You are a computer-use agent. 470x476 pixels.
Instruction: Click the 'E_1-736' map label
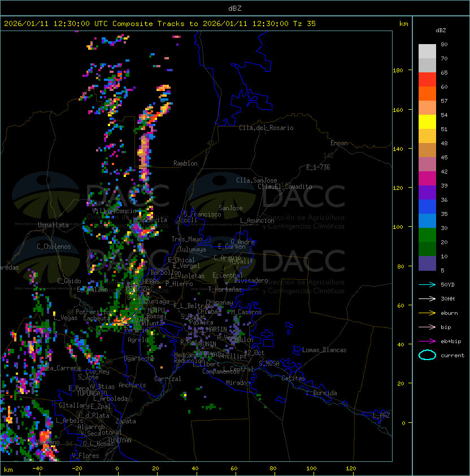pyautogui.click(x=318, y=167)
